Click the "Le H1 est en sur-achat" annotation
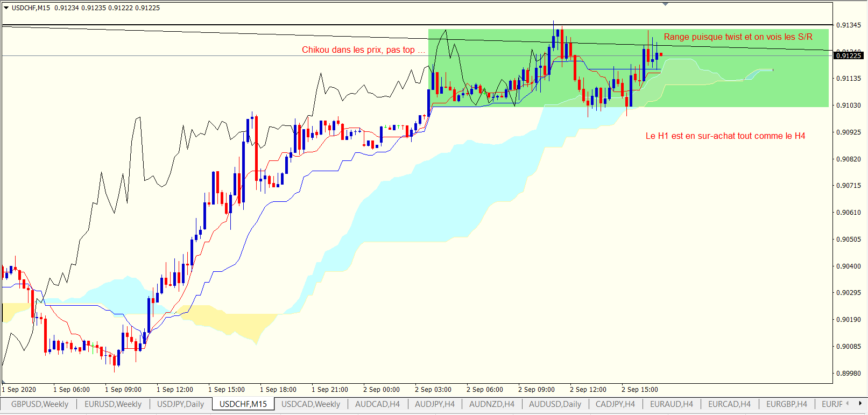This screenshot has height=415, width=868. [725, 136]
